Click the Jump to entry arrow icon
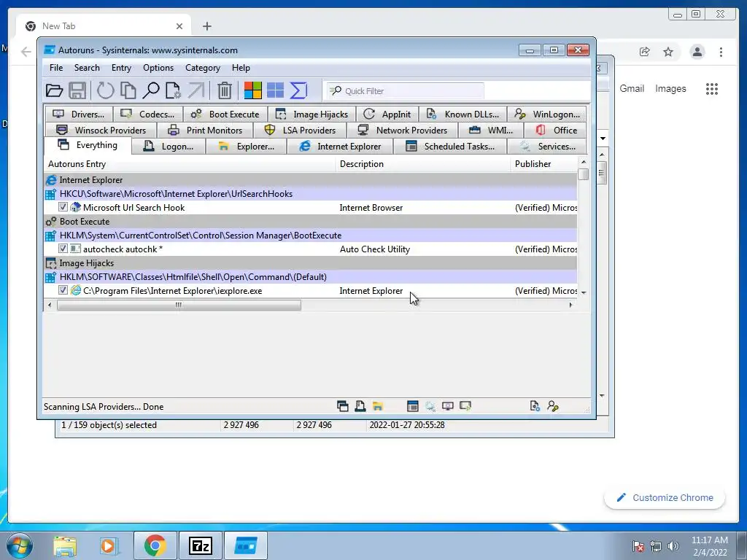747x560 pixels. point(196,90)
